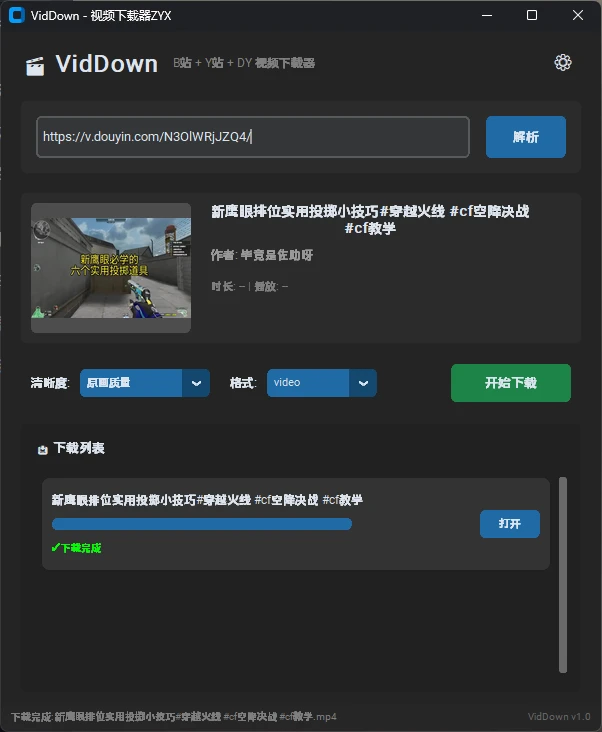This screenshot has width=602, height=732.
Task: Click the 下载列表 heading
Action: 79,448
